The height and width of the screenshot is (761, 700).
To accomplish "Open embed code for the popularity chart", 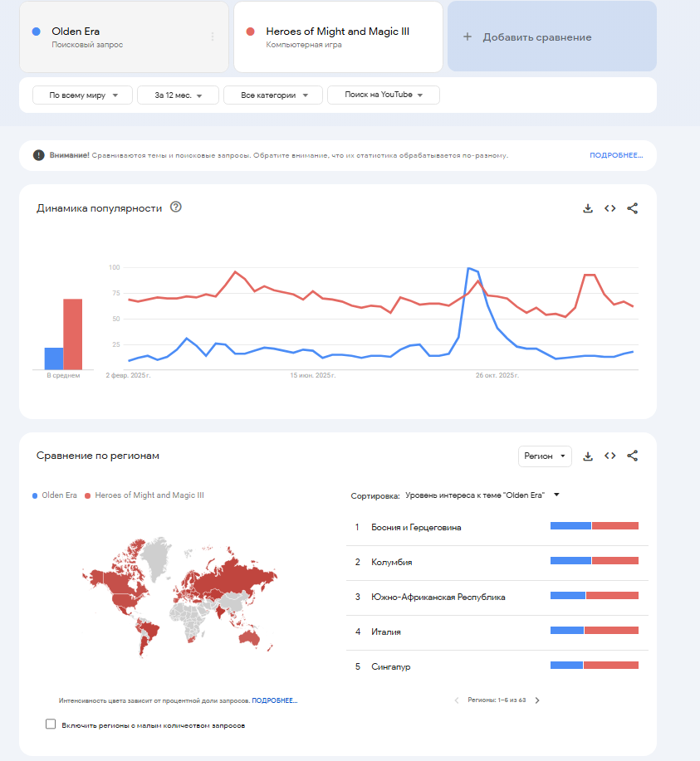I will pyautogui.click(x=609, y=208).
